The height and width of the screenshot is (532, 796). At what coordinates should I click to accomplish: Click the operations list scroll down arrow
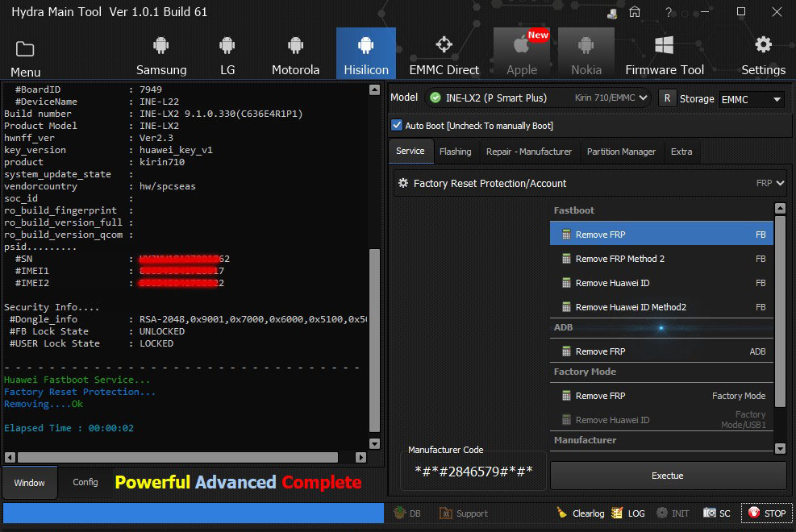point(780,448)
